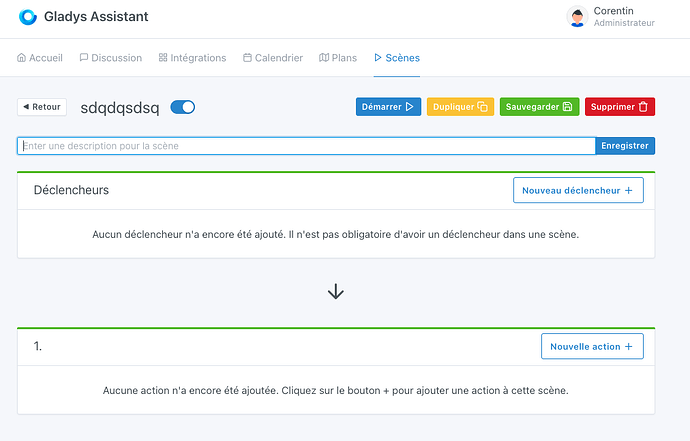Add an action with Nouvelle action
Image resolution: width=690 pixels, height=441 pixels.
592,346
